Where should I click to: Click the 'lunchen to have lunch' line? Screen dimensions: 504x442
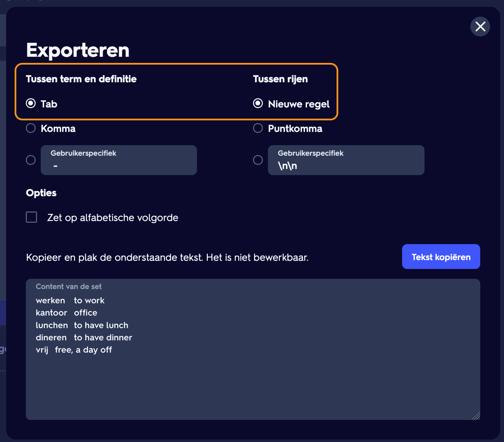click(82, 325)
